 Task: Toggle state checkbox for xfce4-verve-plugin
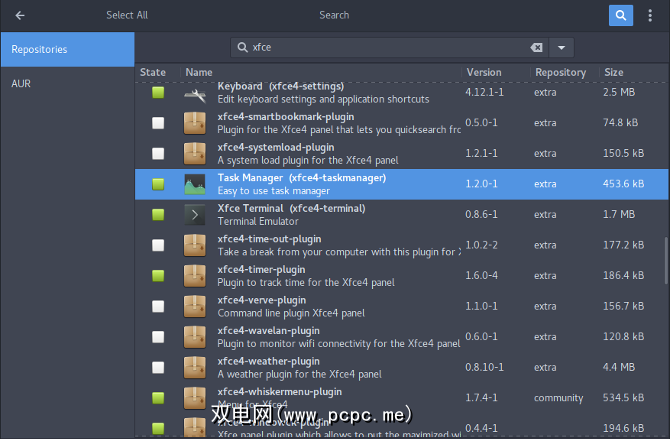tap(158, 306)
